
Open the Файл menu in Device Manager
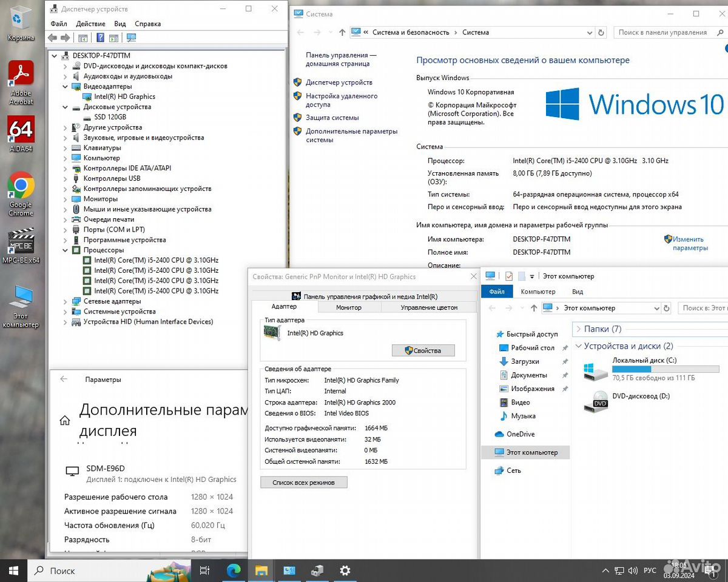click(59, 24)
